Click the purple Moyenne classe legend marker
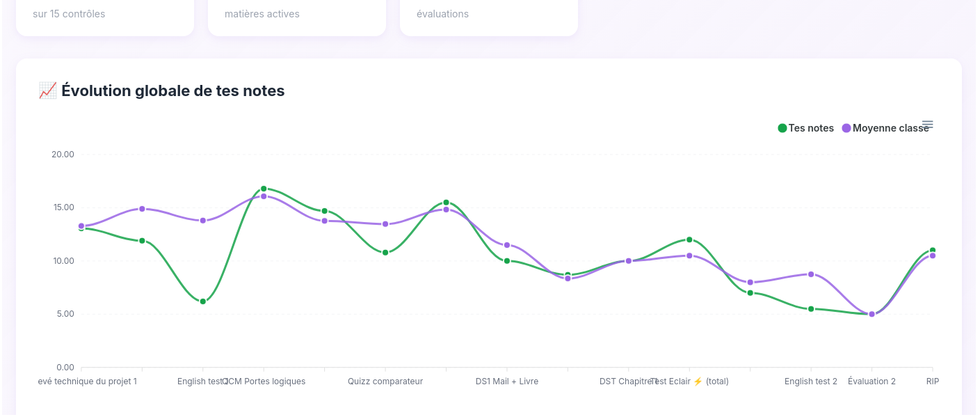This screenshot has width=980, height=417. [x=846, y=128]
